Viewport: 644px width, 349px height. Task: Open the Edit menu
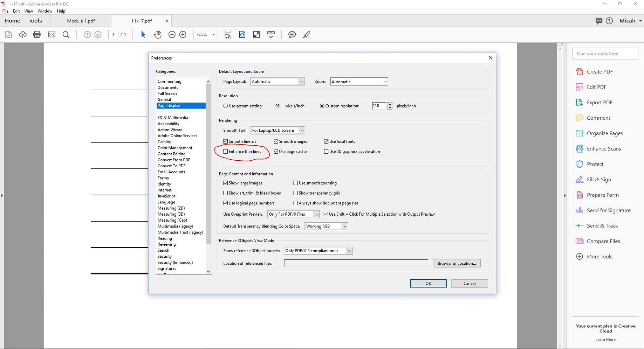[x=16, y=11]
